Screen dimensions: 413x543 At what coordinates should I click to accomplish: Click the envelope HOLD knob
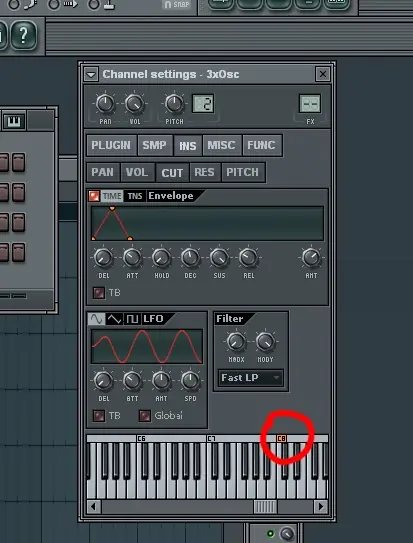[x=161, y=258]
